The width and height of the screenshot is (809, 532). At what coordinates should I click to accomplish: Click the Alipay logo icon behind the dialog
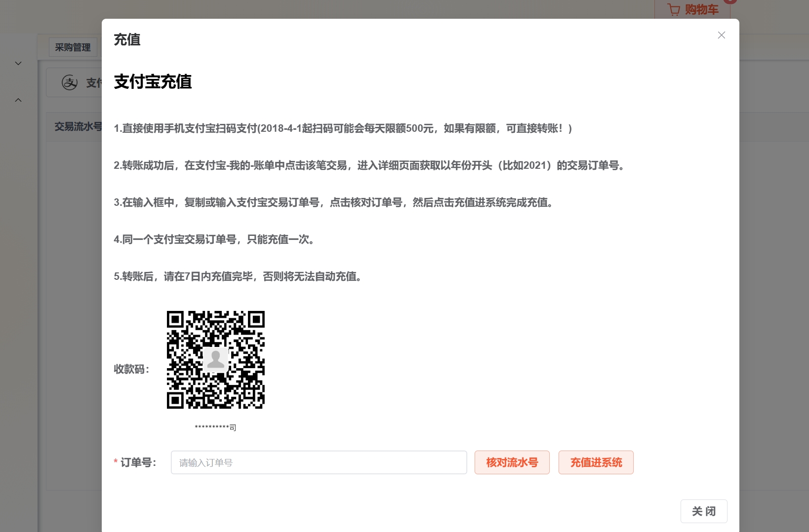[70, 82]
